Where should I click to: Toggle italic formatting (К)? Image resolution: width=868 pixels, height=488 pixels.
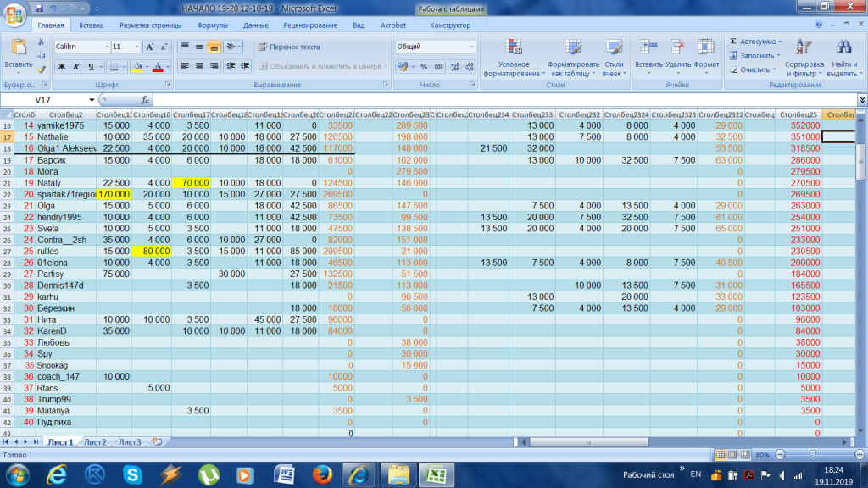75,66
